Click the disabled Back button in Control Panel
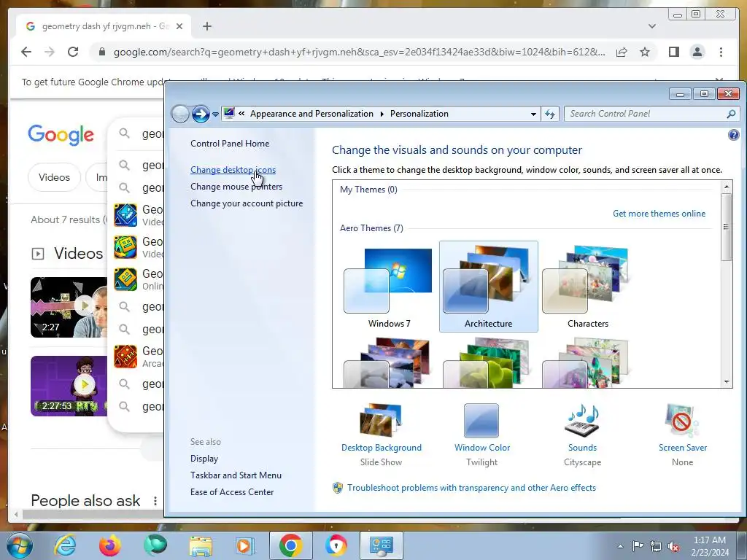The width and height of the screenshot is (747, 560). [x=180, y=114]
